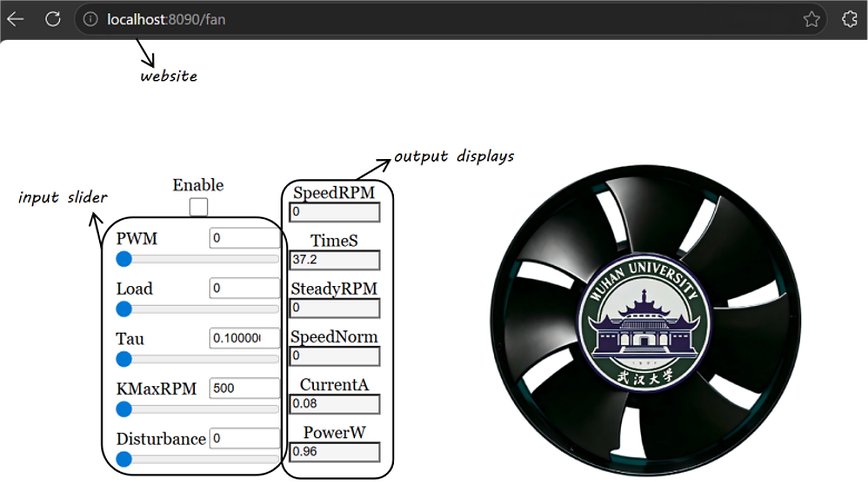Click the Load slider handle
This screenshot has width=868, height=482.
click(x=124, y=309)
